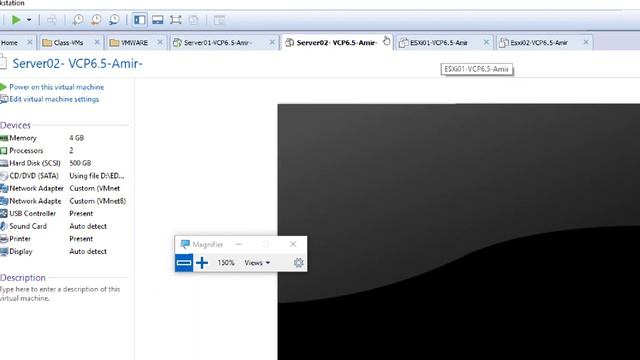
Task: Click the Network Adapter icon for VMnet8
Action: 4,201
